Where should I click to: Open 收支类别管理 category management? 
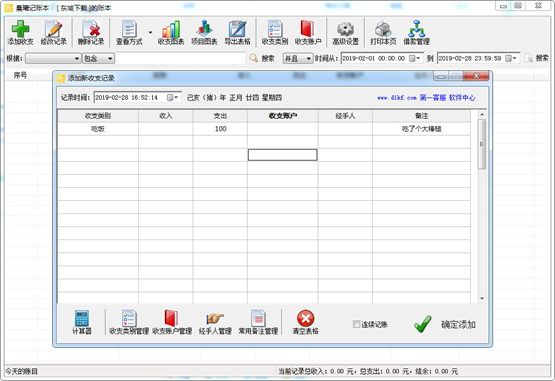pyautogui.click(x=129, y=322)
